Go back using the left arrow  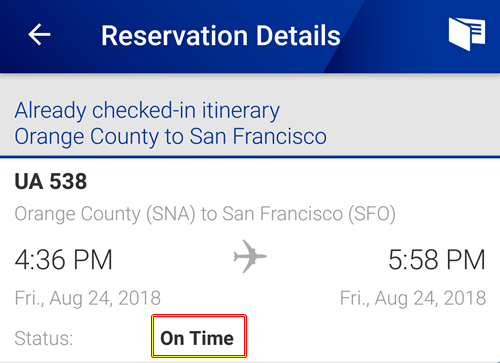39,34
